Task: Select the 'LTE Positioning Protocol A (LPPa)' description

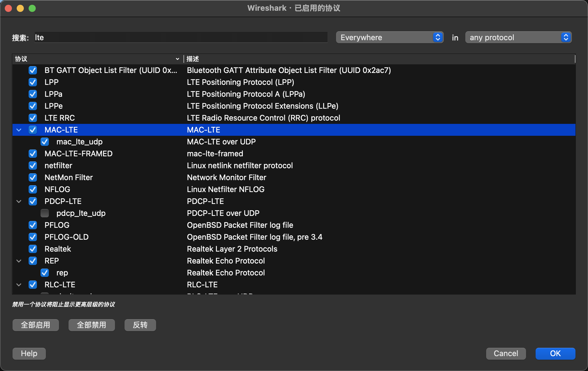Action: pyautogui.click(x=246, y=94)
